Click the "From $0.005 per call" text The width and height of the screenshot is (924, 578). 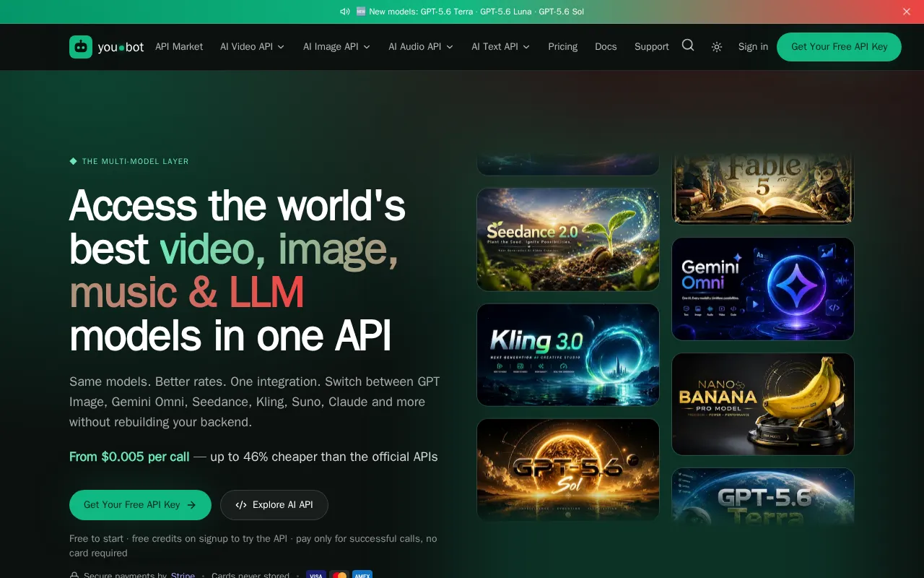[x=129, y=457]
